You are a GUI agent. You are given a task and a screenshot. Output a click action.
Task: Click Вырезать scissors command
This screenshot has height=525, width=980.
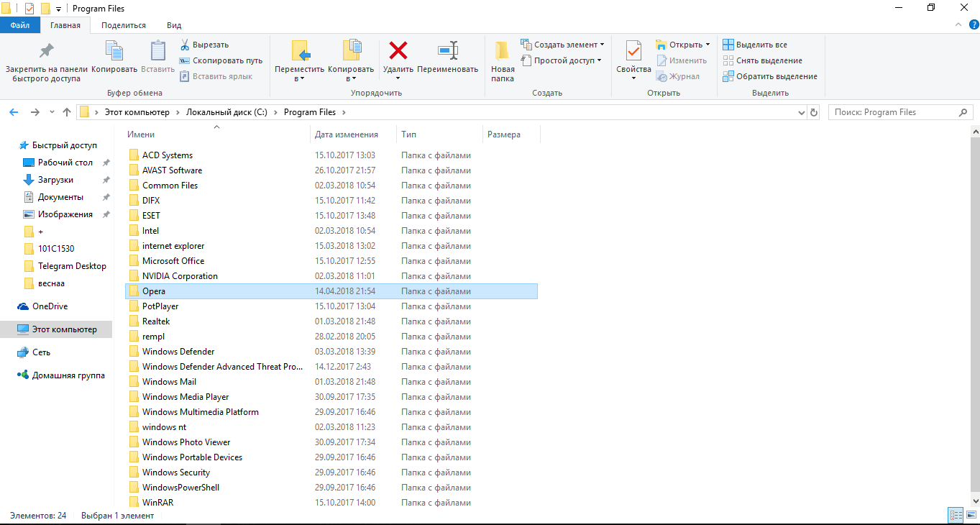pos(204,45)
